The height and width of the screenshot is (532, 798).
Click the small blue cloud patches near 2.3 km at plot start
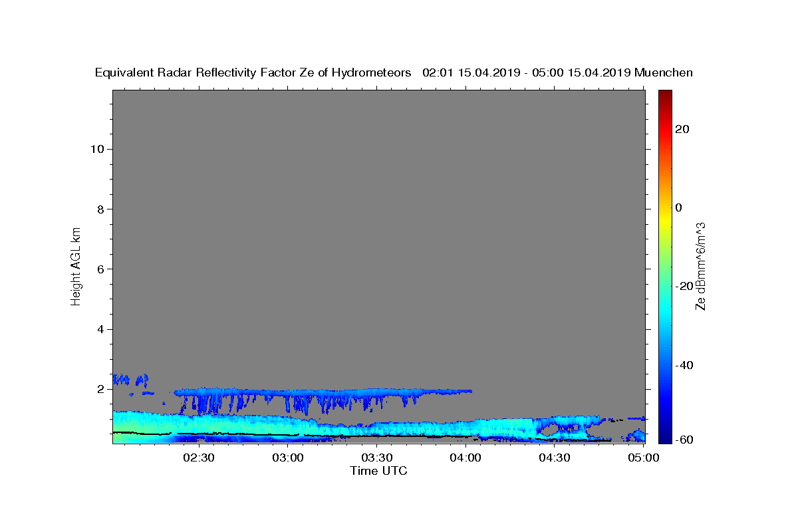coord(130,380)
